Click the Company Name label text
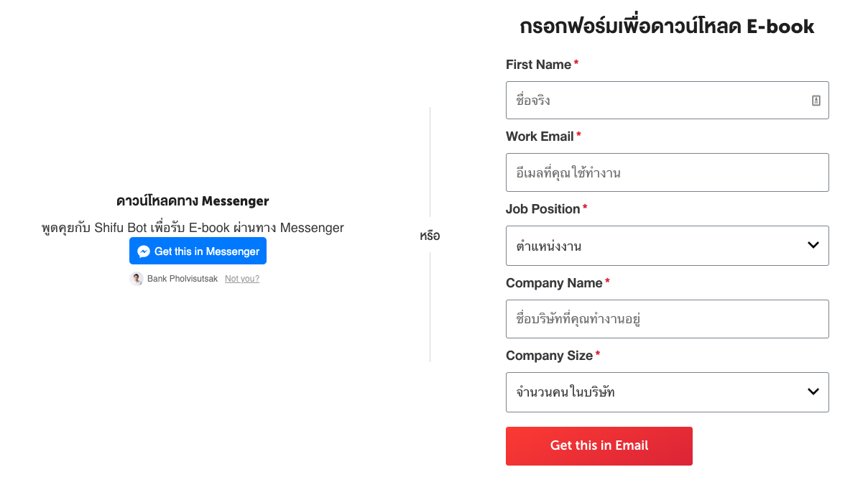 (554, 283)
